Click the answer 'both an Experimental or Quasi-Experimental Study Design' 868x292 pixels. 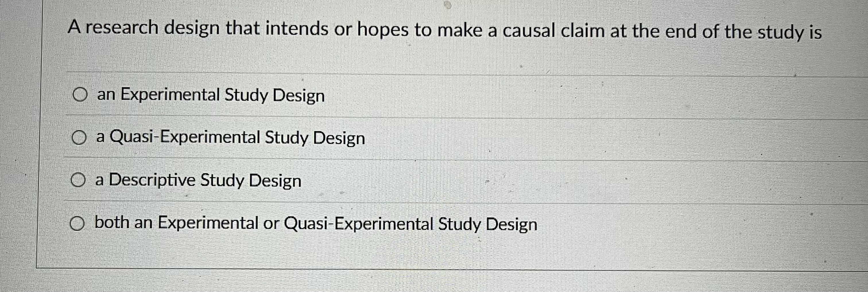click(x=315, y=224)
